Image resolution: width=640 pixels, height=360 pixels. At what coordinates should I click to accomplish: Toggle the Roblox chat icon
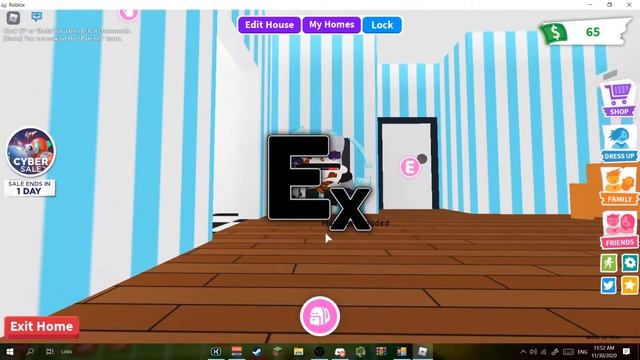click(x=37, y=17)
